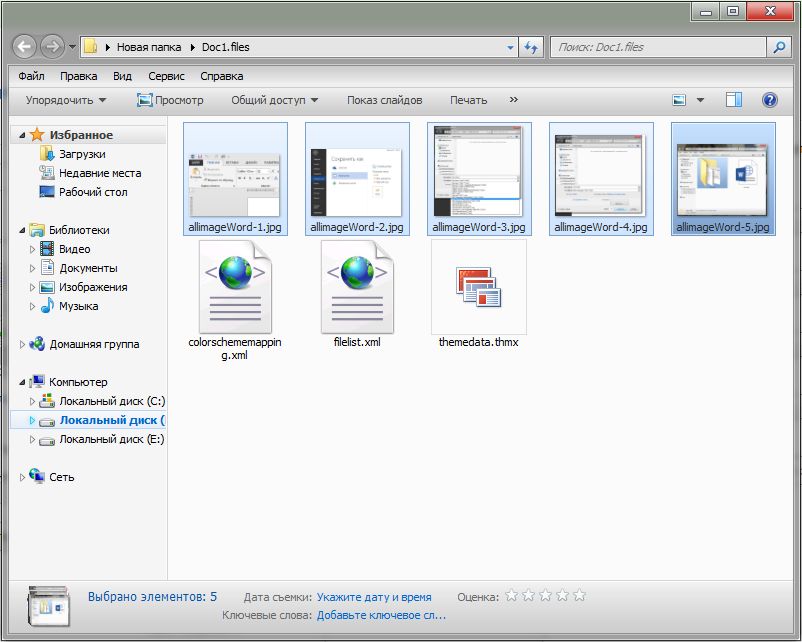The height and width of the screenshot is (642, 802).
Task: Set rating by clicking the third star
Action: tap(545, 596)
